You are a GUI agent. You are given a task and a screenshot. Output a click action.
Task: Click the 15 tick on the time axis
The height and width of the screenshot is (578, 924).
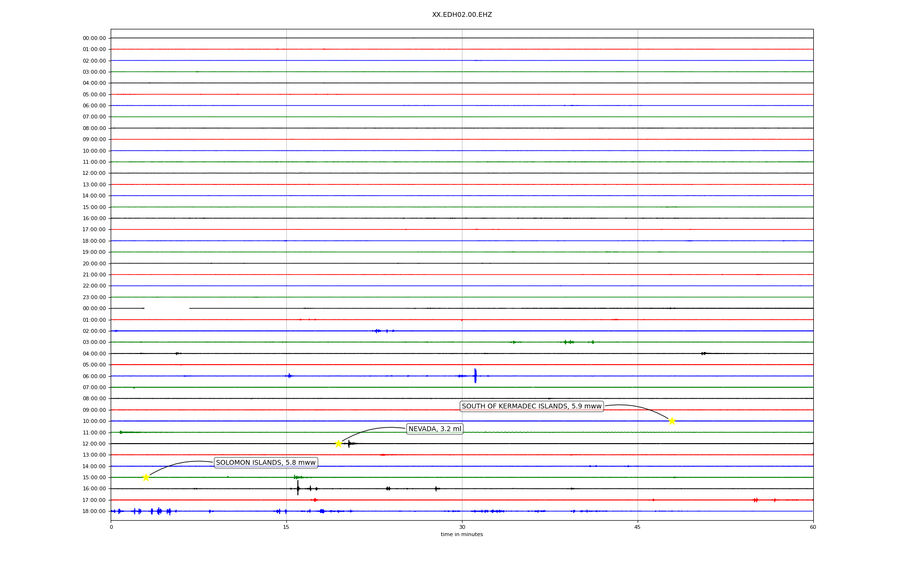tap(286, 527)
